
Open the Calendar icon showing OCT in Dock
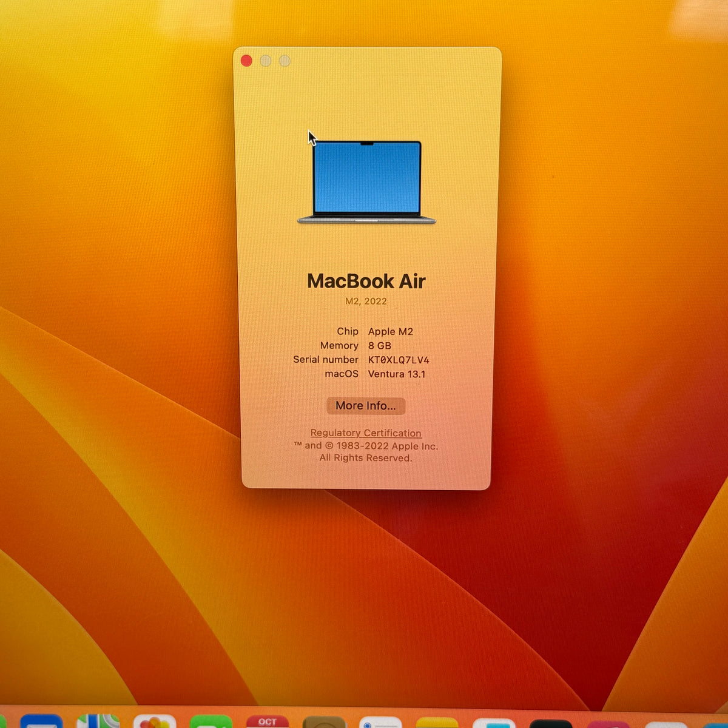[x=268, y=722]
